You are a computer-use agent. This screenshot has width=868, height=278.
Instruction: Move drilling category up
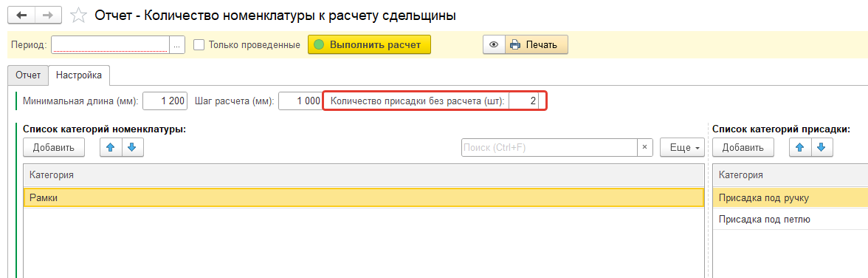(800, 147)
